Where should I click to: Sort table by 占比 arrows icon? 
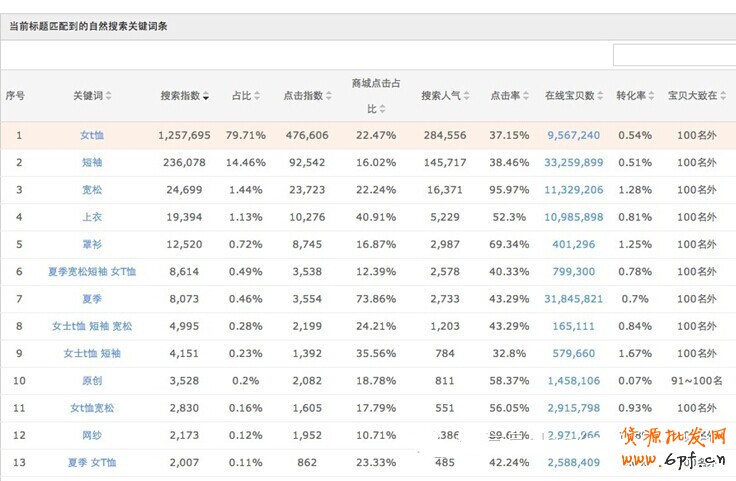[x=257, y=97]
